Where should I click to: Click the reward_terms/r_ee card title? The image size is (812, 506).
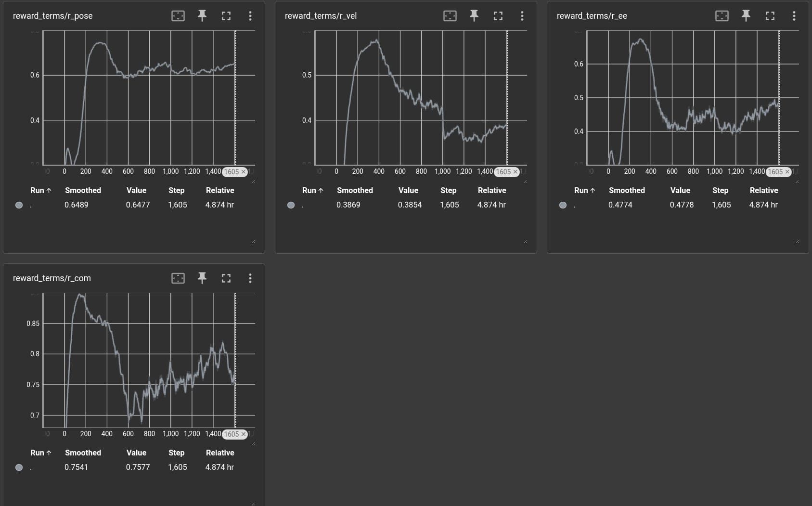(592, 16)
